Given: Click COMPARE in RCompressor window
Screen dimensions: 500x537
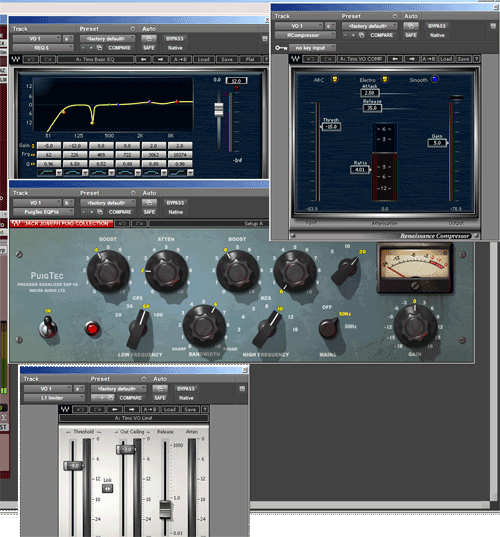Looking at the screenshot, I should tap(381, 35).
